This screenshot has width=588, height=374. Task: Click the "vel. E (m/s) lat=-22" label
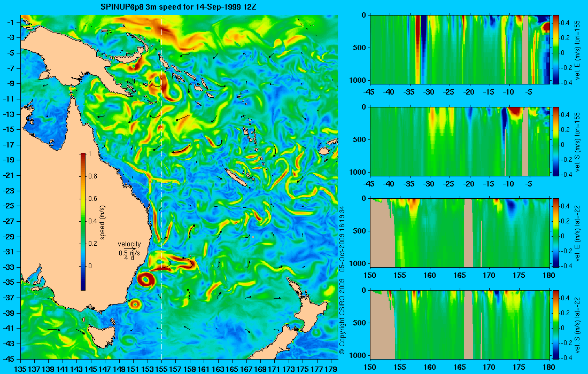click(x=578, y=234)
